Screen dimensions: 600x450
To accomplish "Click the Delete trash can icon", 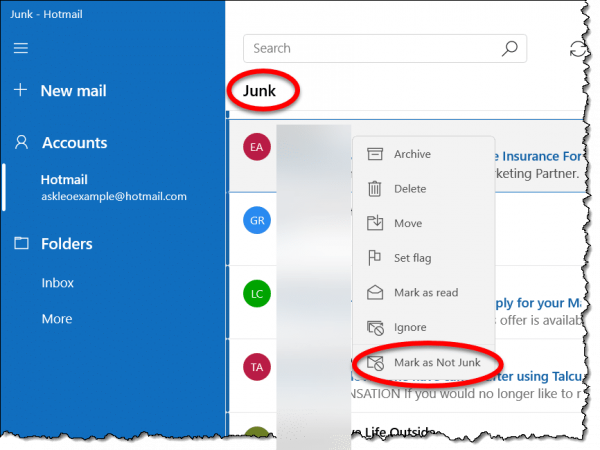I will click(x=375, y=189).
